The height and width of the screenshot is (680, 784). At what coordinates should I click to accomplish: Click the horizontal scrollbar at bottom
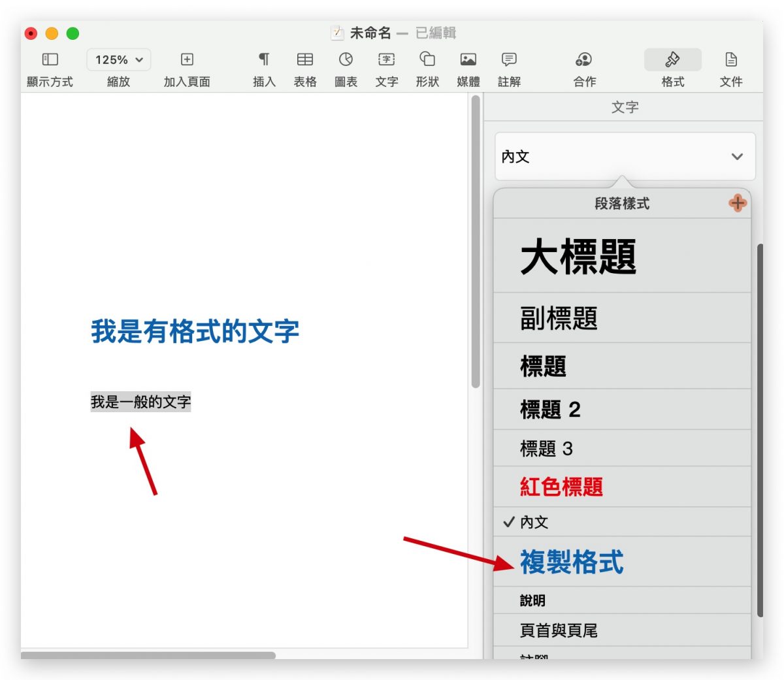pos(148,655)
